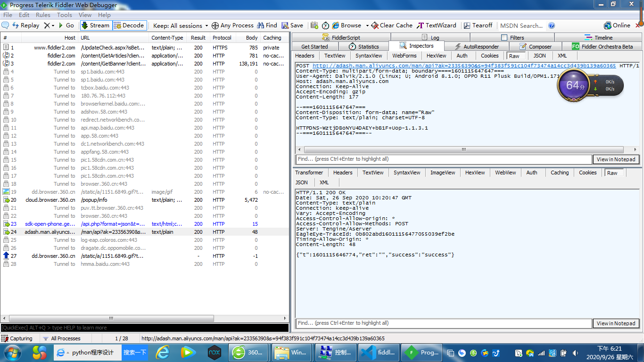Click response pane View in Notepad button
The image size is (644, 362).
click(x=616, y=323)
